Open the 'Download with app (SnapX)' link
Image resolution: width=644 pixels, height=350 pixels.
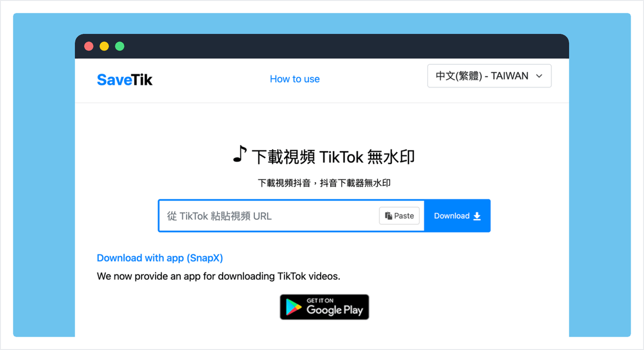pos(159,258)
